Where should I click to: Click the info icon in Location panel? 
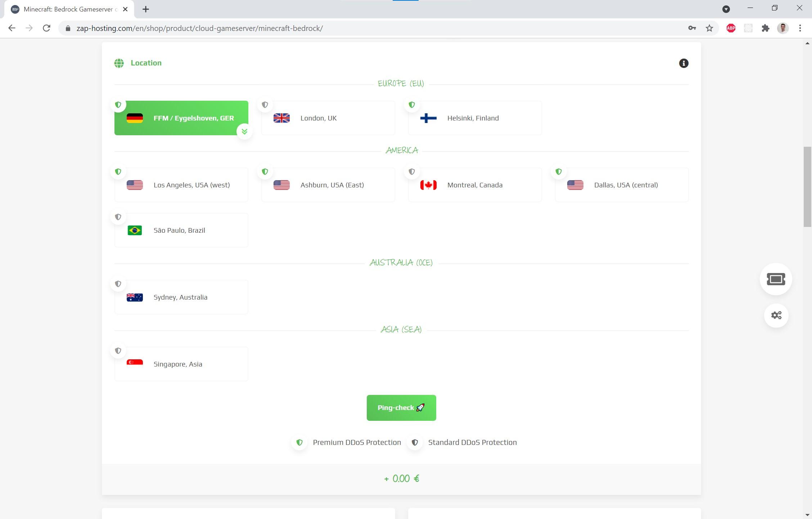[x=684, y=63]
